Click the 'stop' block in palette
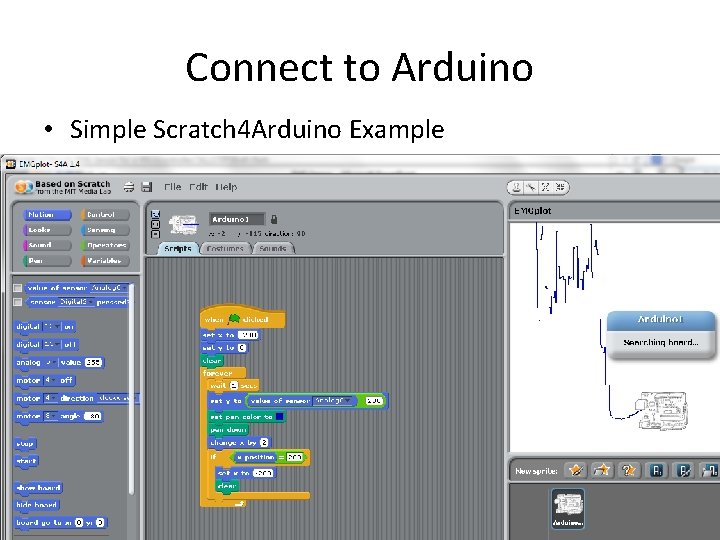 point(25,444)
